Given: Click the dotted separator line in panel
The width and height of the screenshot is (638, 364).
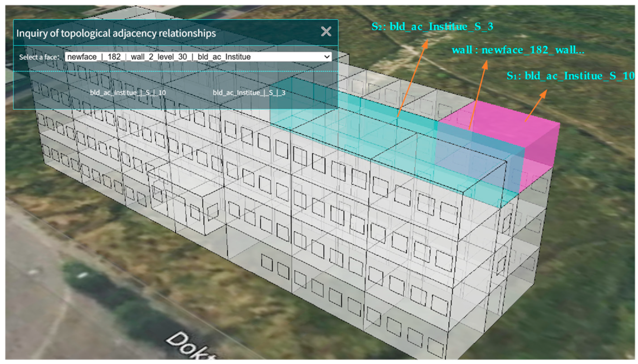Looking at the screenshot, I should [x=175, y=71].
